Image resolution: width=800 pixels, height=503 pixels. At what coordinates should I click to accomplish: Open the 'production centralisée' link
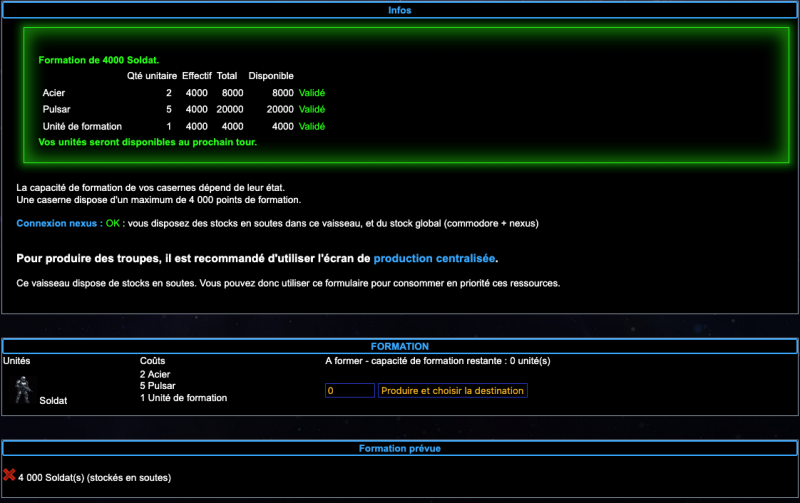point(434,258)
